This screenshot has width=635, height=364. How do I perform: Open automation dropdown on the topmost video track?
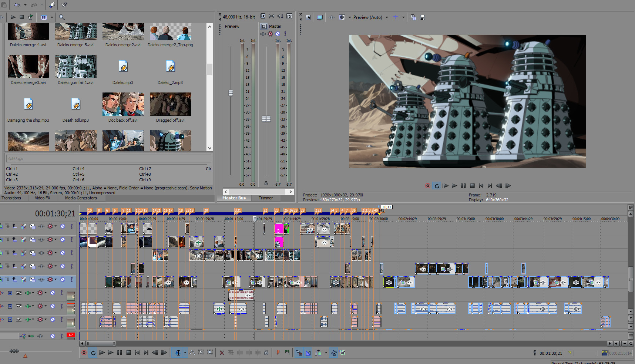click(56, 226)
